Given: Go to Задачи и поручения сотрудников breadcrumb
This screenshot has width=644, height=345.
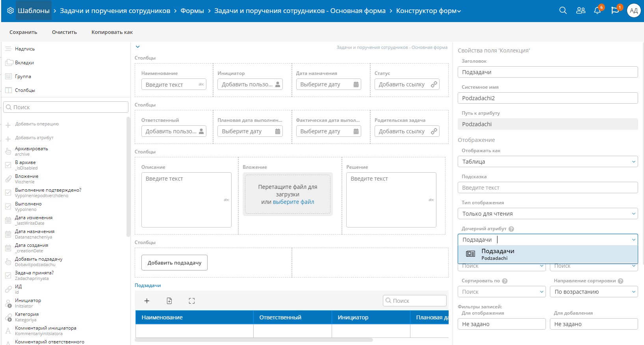Looking at the screenshot, I should (115, 11).
